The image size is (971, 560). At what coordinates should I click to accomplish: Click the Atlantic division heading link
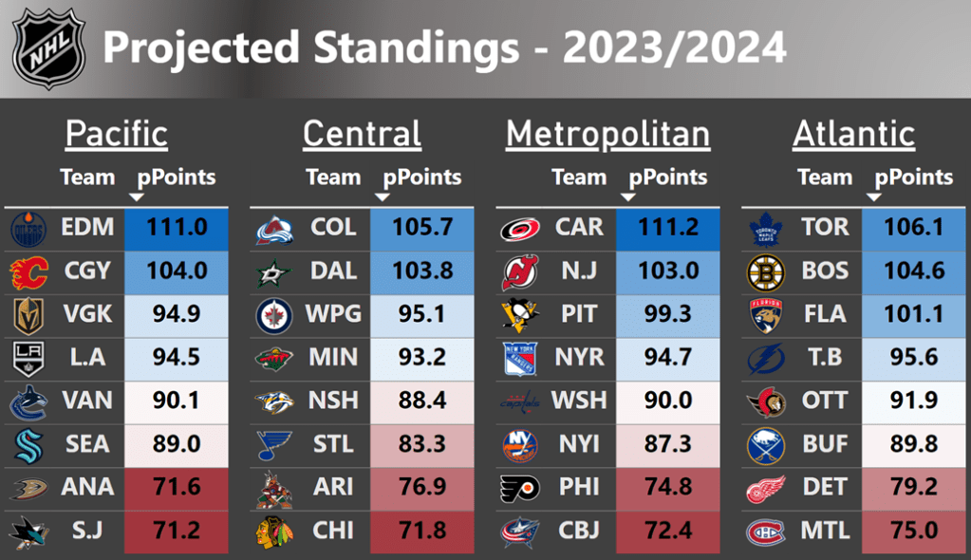click(x=853, y=134)
